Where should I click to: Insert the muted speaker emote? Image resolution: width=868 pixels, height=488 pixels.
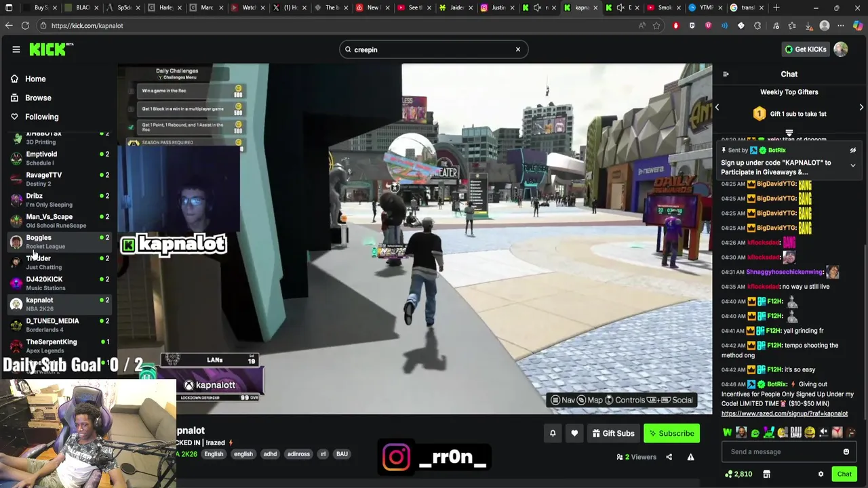point(823,432)
